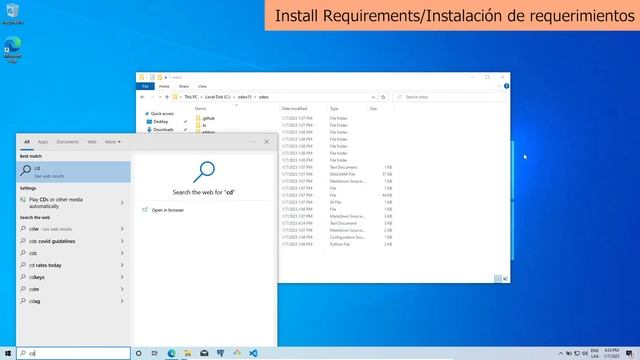Show hidden system tray icons
This screenshot has width=640, height=360.
[560, 353]
